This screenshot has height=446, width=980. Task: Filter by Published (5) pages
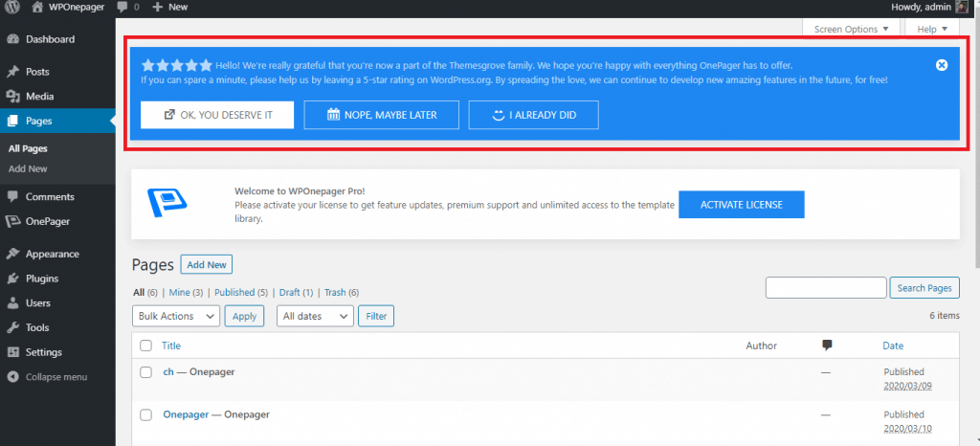tap(241, 292)
